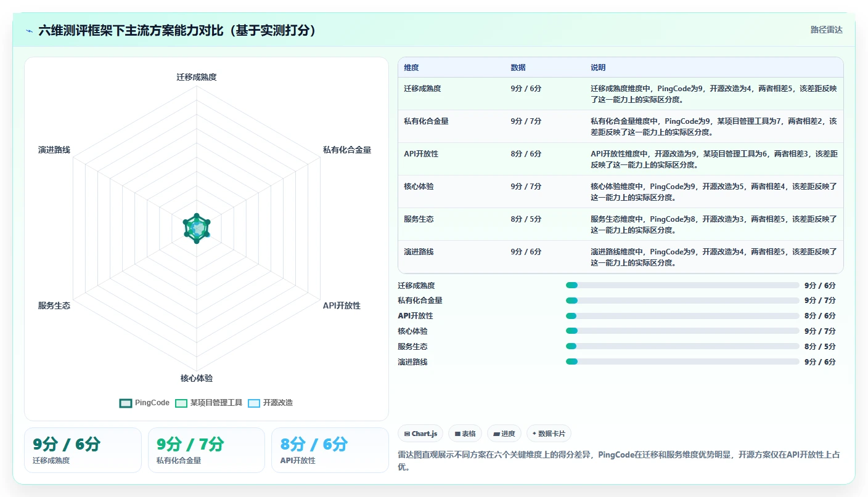Click 私有化含金量 in the table's first column
Screen dimensions: 868x497
[x=426, y=121]
